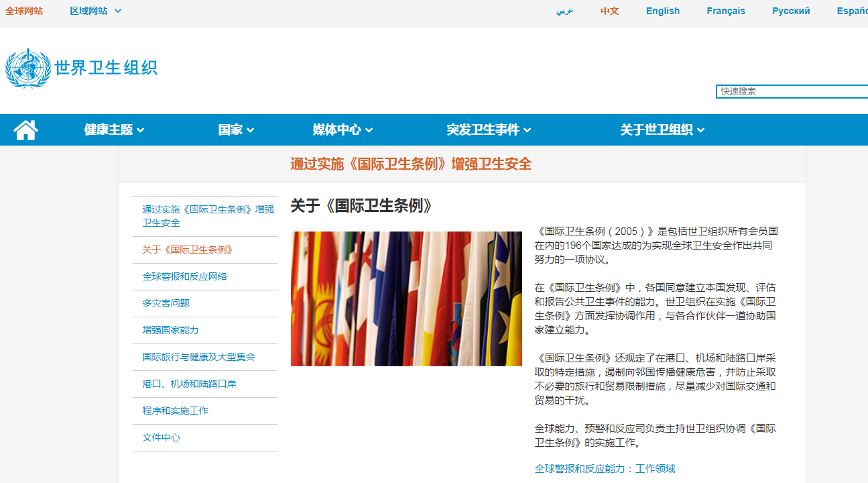Open the 健康主题 dropdown menu
The height and width of the screenshot is (483, 868).
(113, 129)
